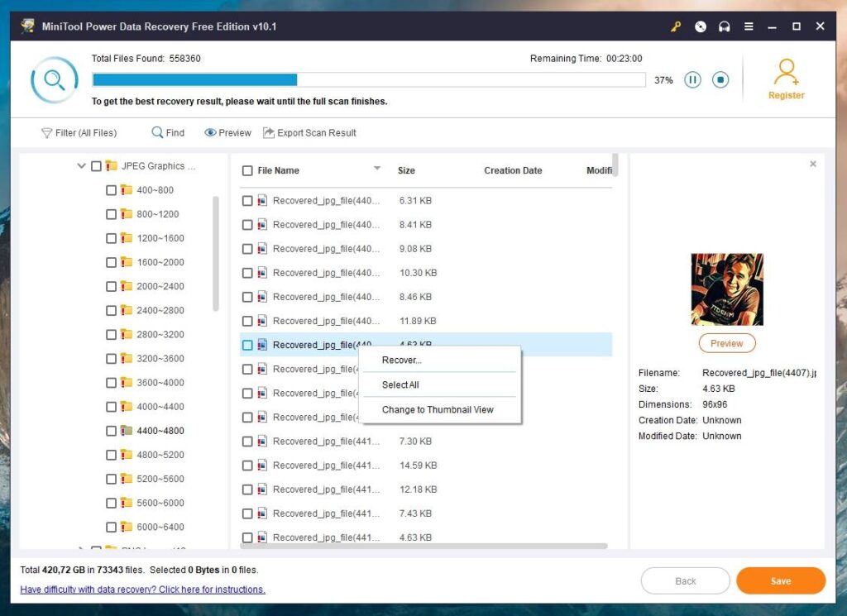
Task: Open the bootable media disc icon
Action: tap(700, 26)
